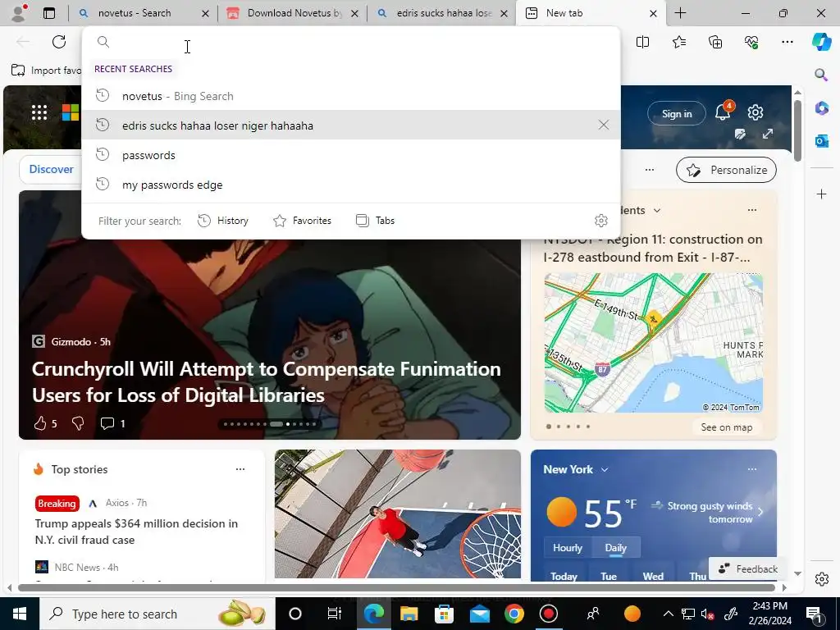
Task: Expand the traffic incidents dropdown chevron
Action: (657, 211)
